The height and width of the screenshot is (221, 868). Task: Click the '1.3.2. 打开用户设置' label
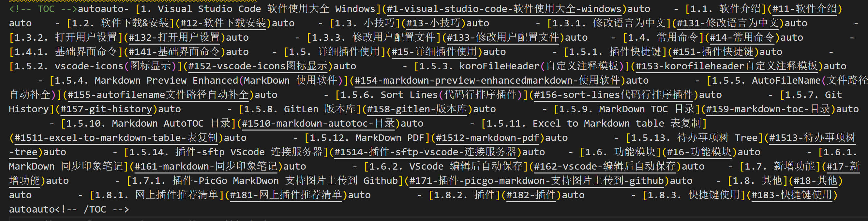(66, 37)
